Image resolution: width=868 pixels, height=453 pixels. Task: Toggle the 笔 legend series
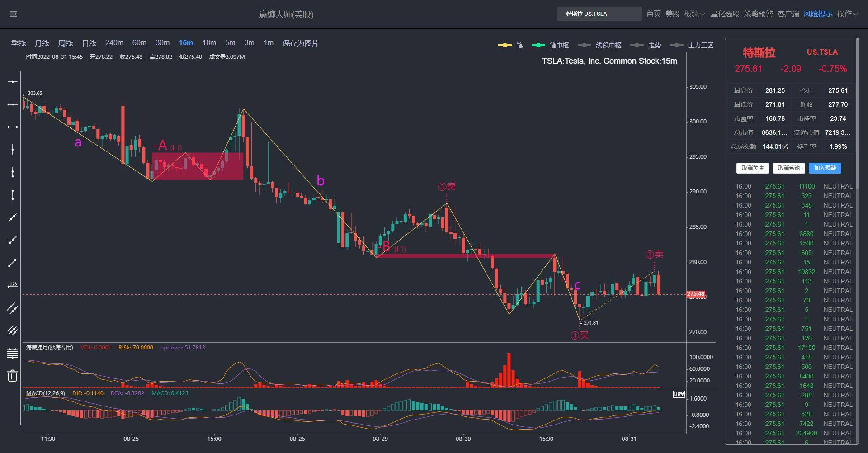510,45
